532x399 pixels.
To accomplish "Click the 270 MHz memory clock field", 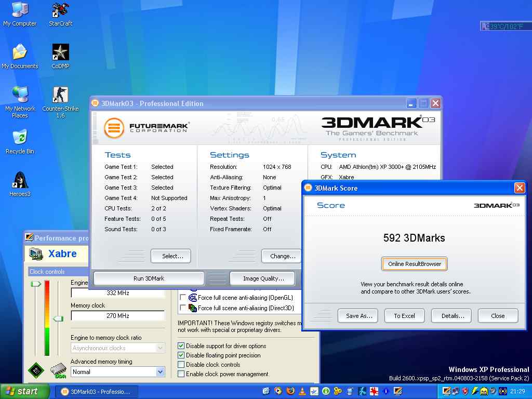I will pyautogui.click(x=118, y=315).
